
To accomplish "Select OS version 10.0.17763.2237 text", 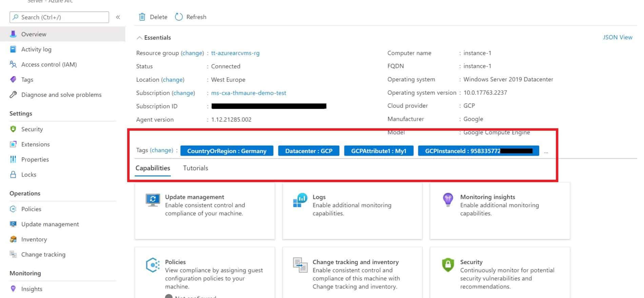I will point(485,92).
